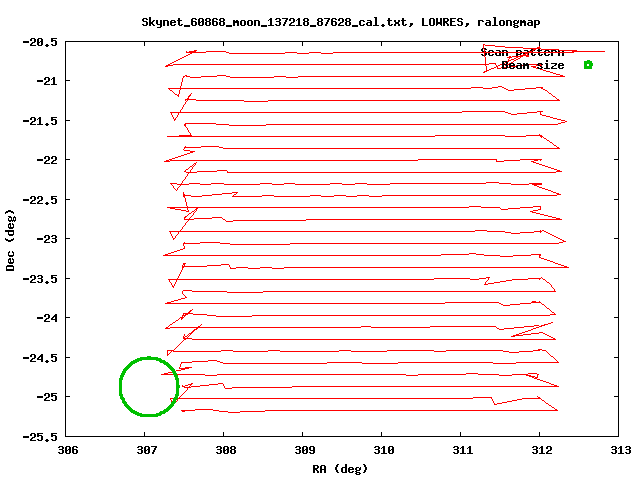Screen dimensions: 640x480
Task: Click the 312 tick label on RA axis
Action: (x=542, y=450)
